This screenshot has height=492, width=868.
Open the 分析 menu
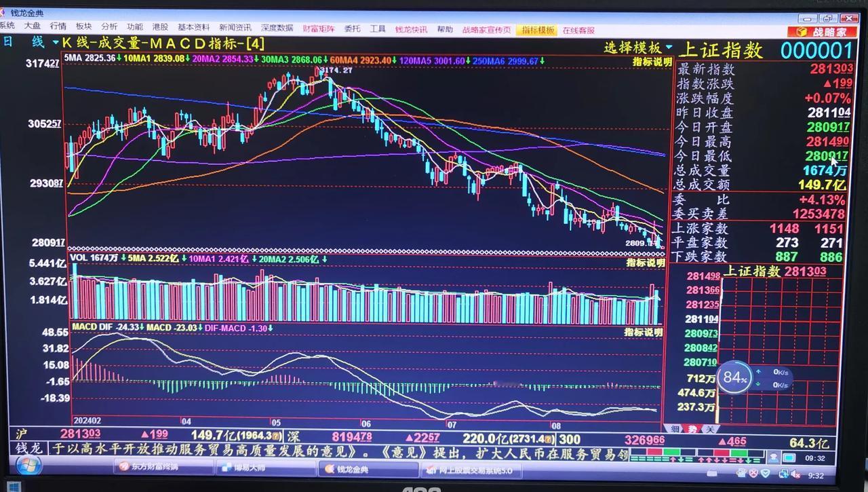pyautogui.click(x=109, y=26)
